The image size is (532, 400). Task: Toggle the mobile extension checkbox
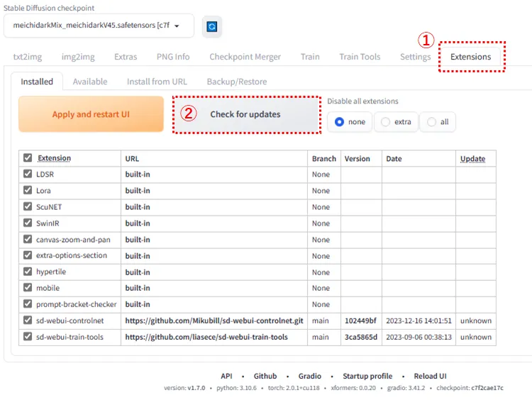pyautogui.click(x=28, y=287)
